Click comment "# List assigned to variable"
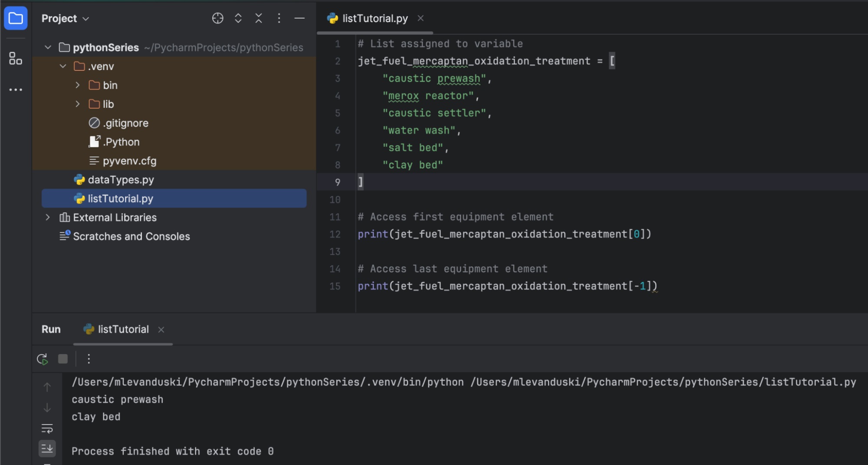Viewport: 868px width, 465px height. coord(440,44)
